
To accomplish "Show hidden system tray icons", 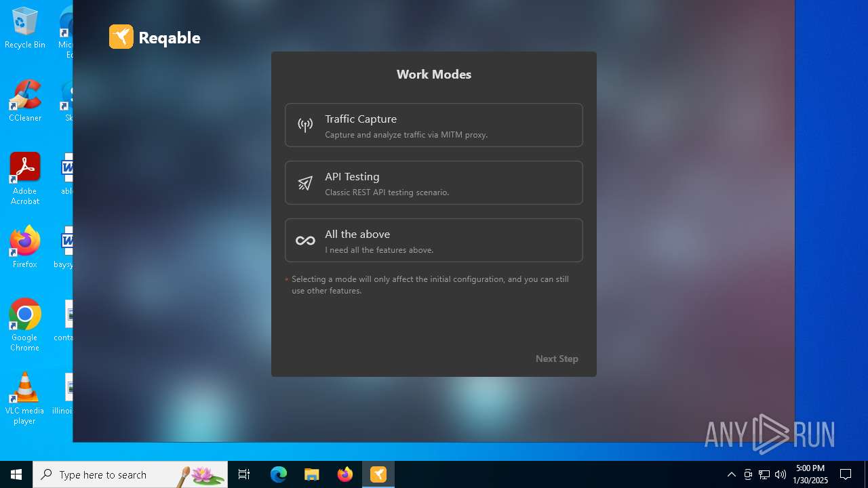I will point(731,474).
